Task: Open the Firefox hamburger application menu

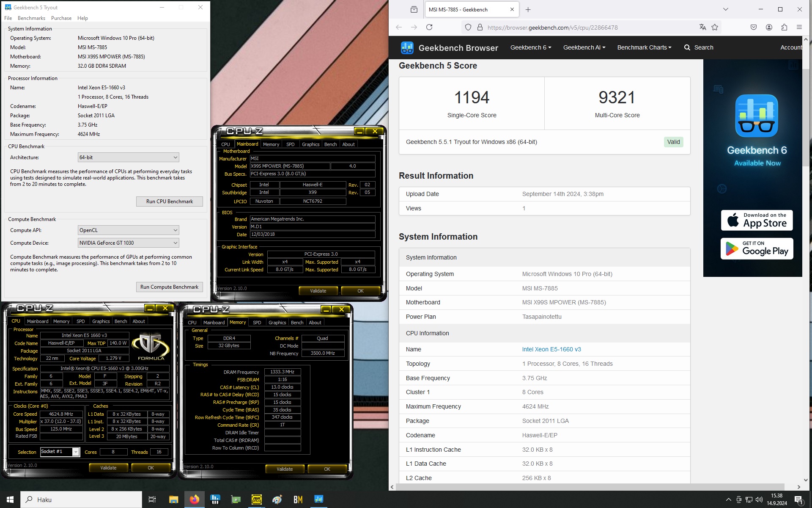Action: coord(799,27)
